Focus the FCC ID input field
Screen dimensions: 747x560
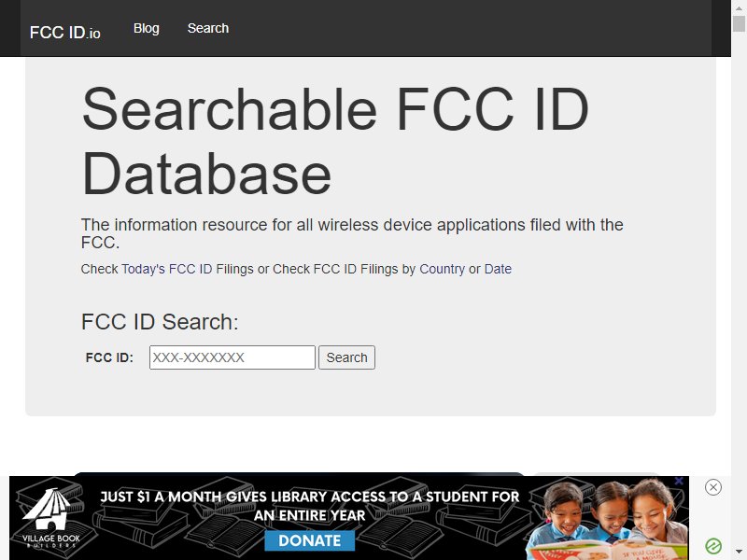(232, 357)
